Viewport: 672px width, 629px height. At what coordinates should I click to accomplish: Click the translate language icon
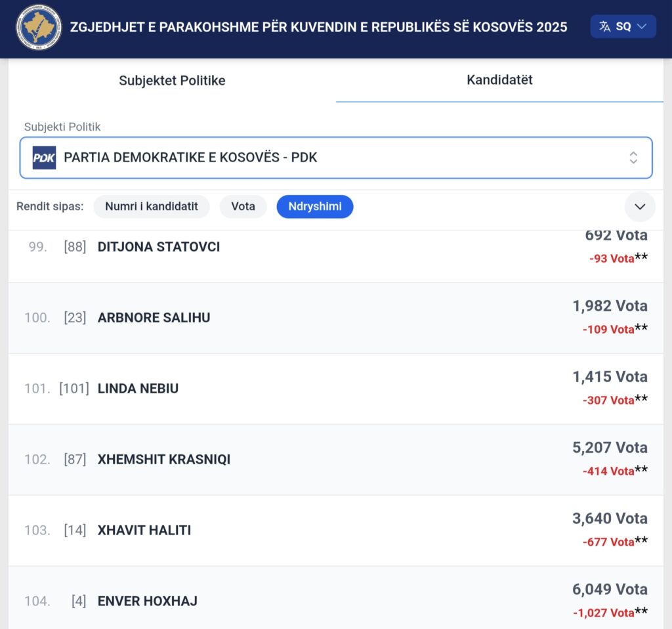click(x=604, y=27)
